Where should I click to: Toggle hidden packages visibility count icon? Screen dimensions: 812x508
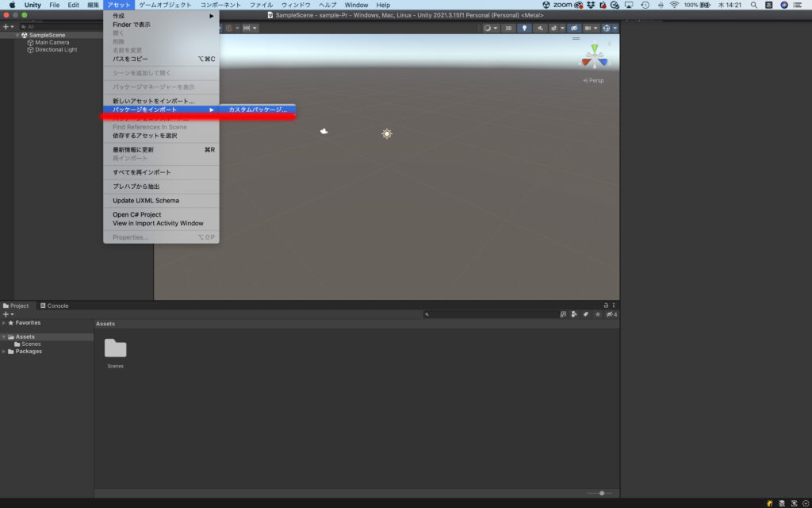pos(611,314)
